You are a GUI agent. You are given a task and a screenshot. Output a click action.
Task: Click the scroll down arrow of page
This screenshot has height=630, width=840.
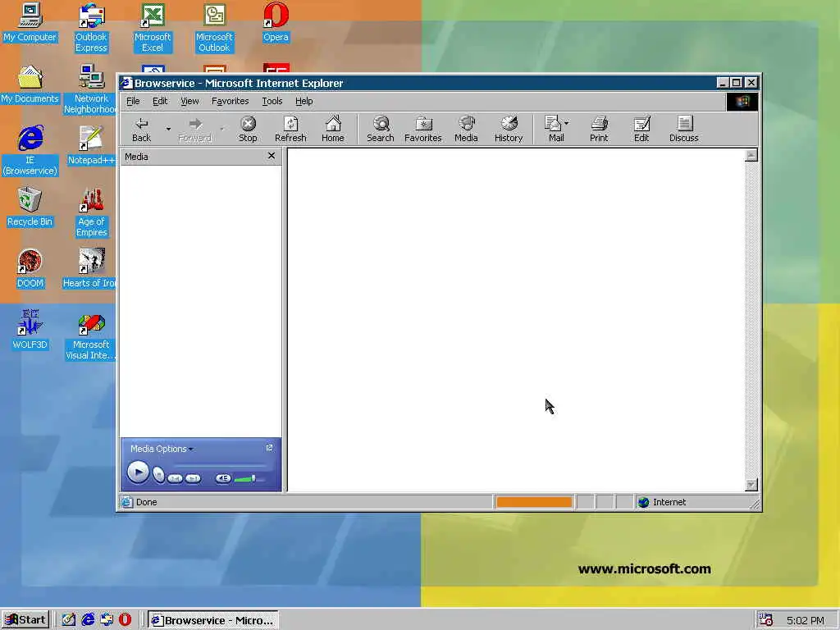pyautogui.click(x=751, y=485)
